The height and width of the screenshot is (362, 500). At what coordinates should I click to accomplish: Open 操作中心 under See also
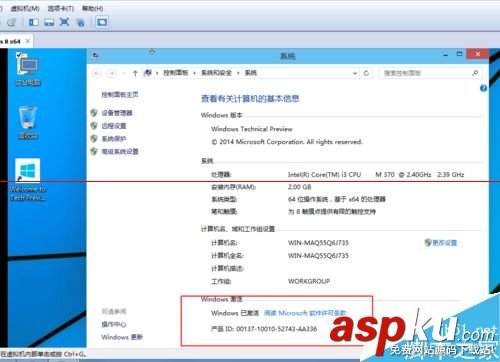tap(114, 324)
